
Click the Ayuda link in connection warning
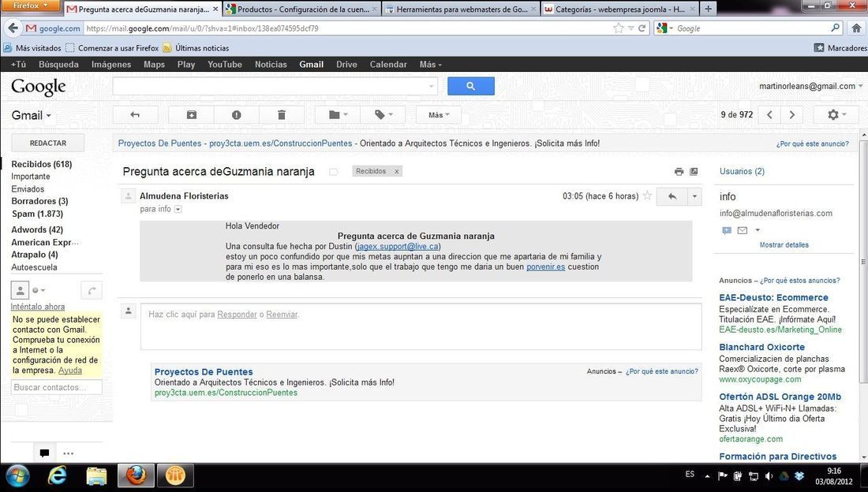(x=70, y=371)
